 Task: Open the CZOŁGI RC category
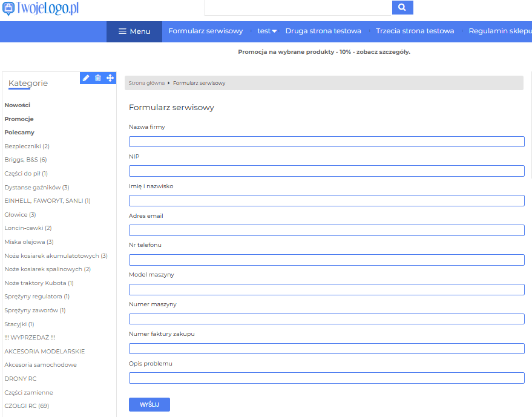[x=27, y=406]
